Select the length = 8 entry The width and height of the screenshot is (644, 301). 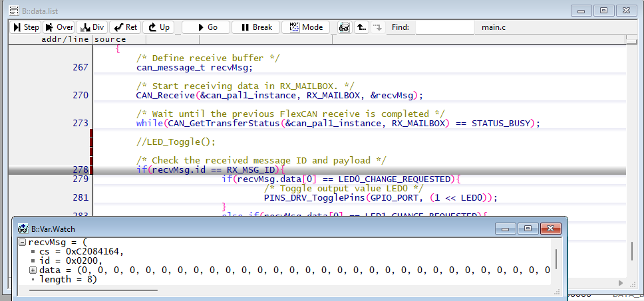click(68, 279)
